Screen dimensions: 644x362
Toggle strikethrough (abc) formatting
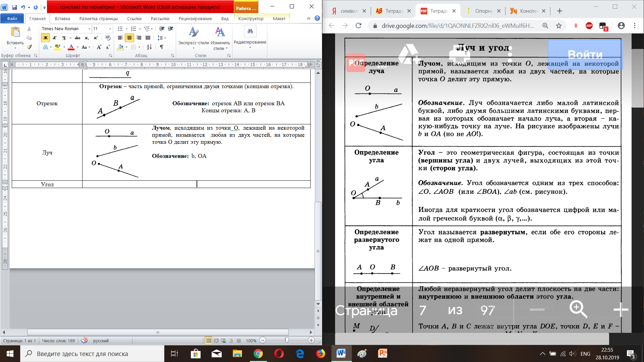[77, 38]
